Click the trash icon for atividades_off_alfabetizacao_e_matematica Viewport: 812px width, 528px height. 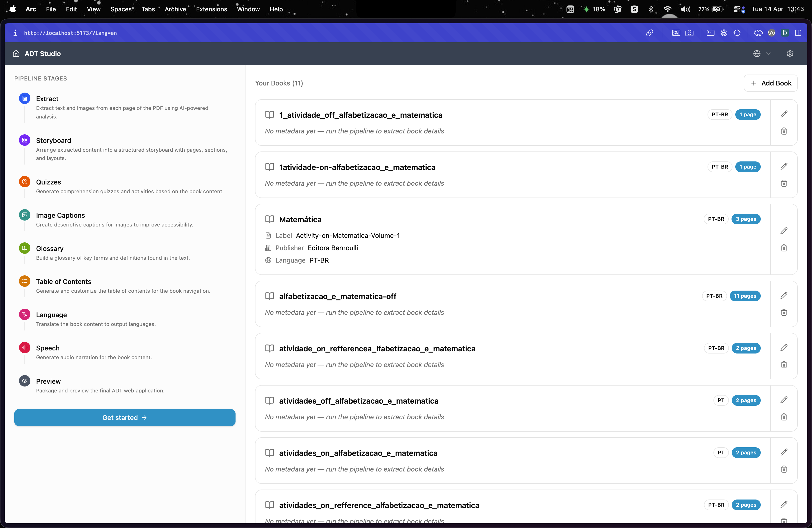(x=784, y=417)
